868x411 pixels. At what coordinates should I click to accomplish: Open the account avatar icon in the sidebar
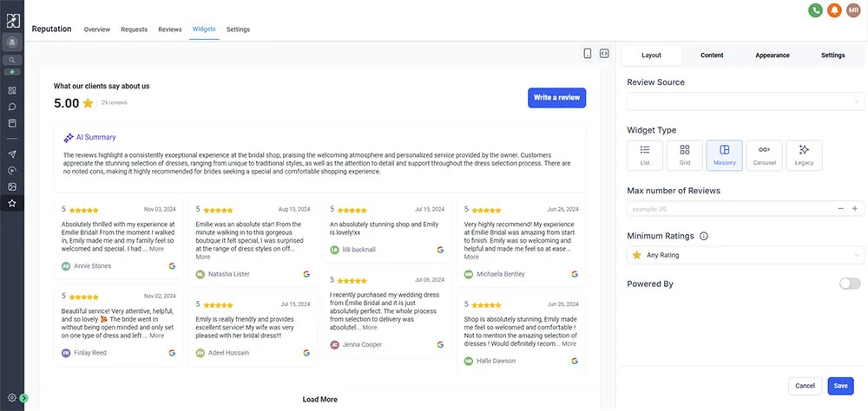click(12, 42)
